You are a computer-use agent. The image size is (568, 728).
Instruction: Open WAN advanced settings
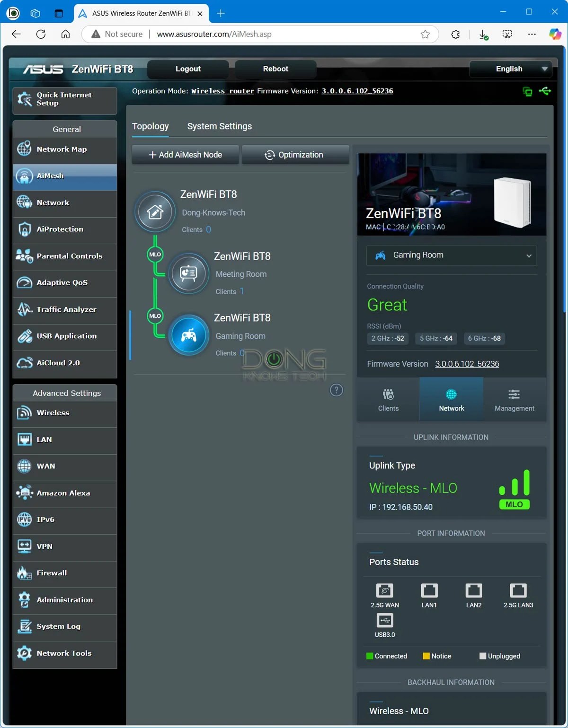click(x=65, y=467)
